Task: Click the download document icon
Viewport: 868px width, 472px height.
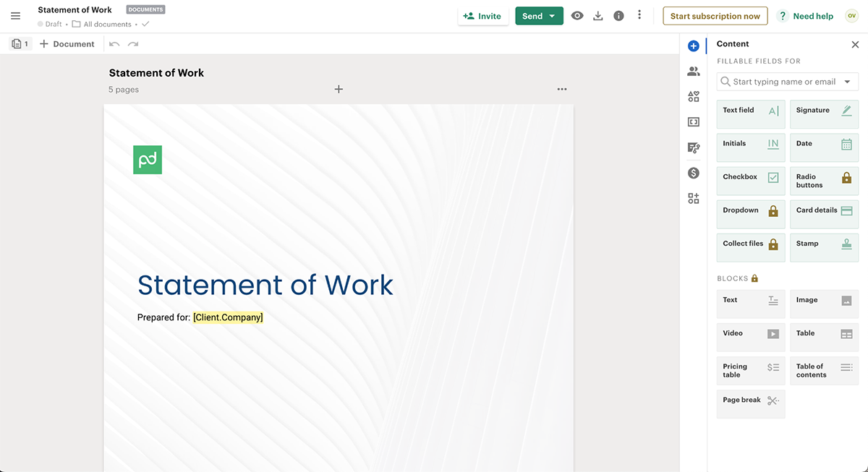Action: (x=597, y=16)
